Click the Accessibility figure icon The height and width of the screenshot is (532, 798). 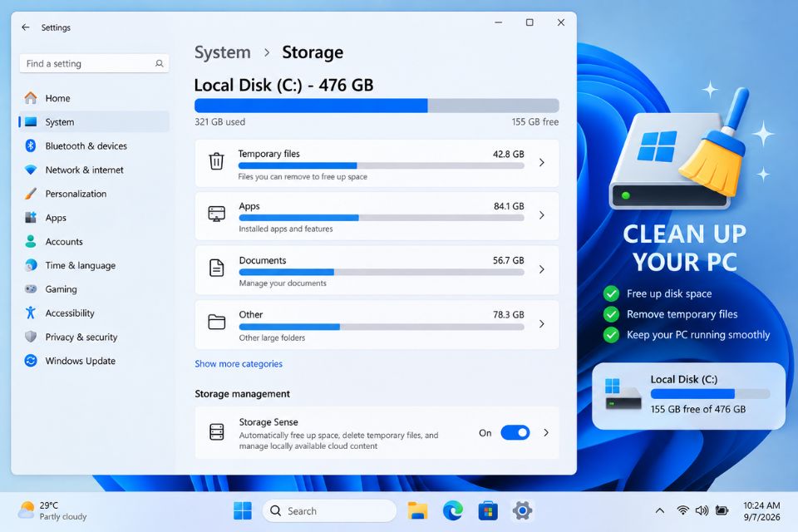31,313
